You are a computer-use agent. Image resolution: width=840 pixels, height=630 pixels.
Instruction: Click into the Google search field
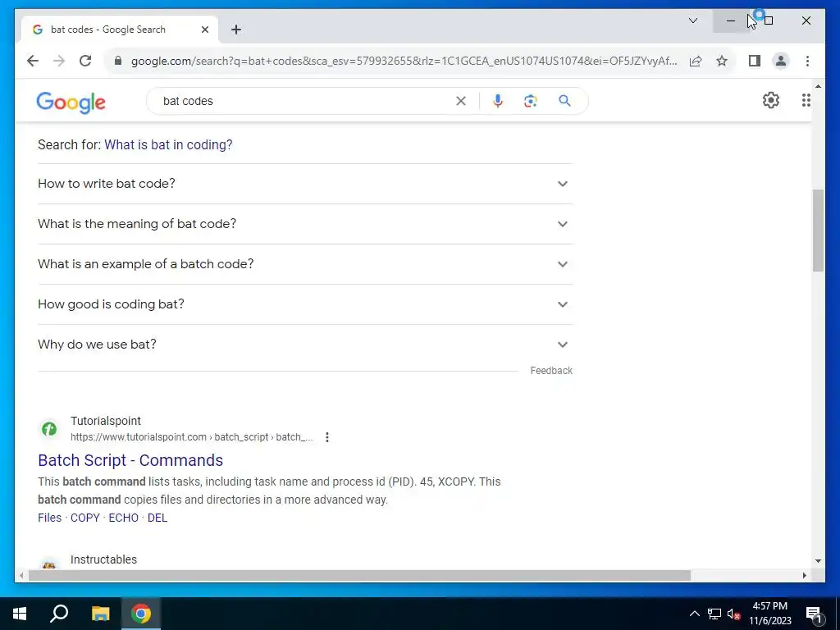pos(305,101)
